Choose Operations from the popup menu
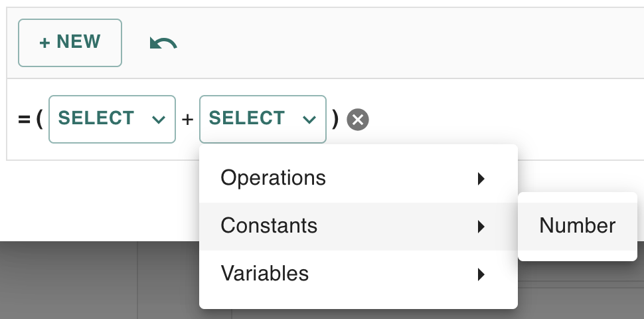This screenshot has height=319, width=644. coord(273,178)
